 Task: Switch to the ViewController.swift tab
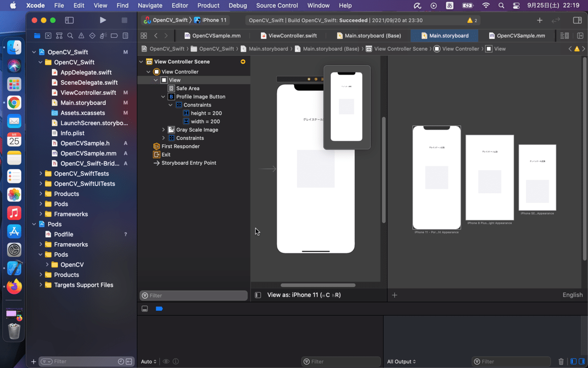[x=289, y=36]
